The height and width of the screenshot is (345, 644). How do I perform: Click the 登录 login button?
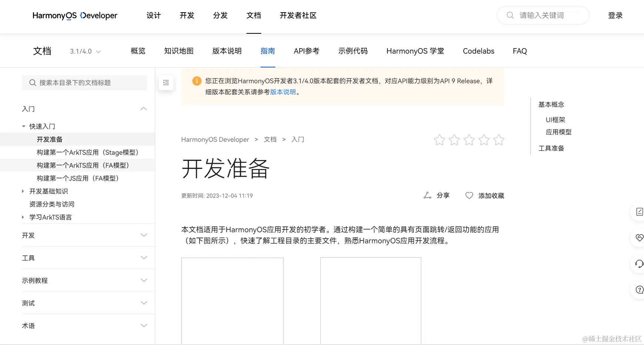click(x=615, y=15)
